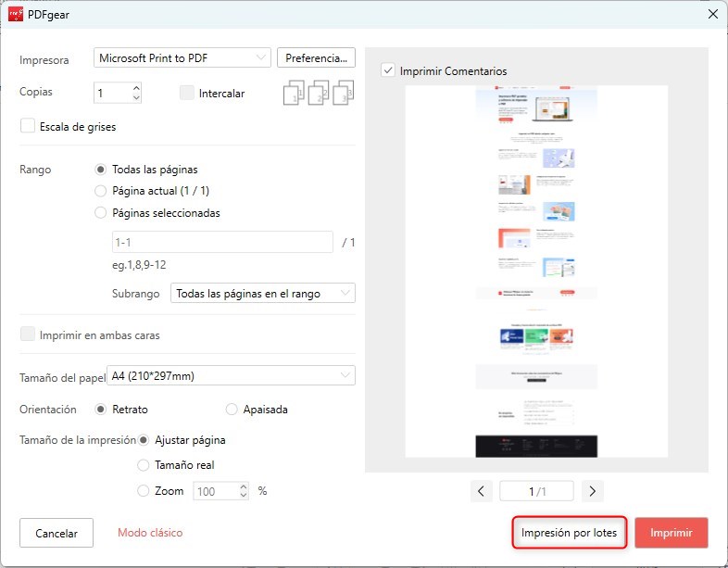The image size is (728, 568).
Task: Close the PDFgear print dialog
Action: click(x=713, y=15)
